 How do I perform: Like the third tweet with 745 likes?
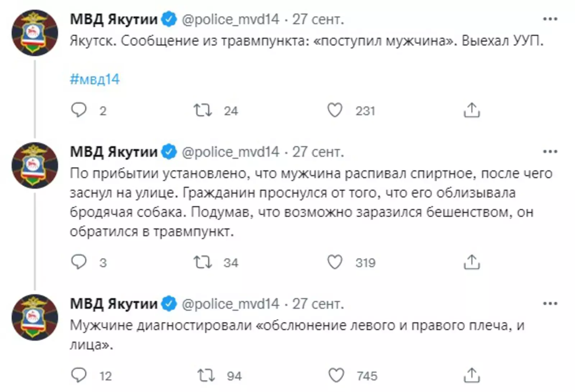[336, 375]
